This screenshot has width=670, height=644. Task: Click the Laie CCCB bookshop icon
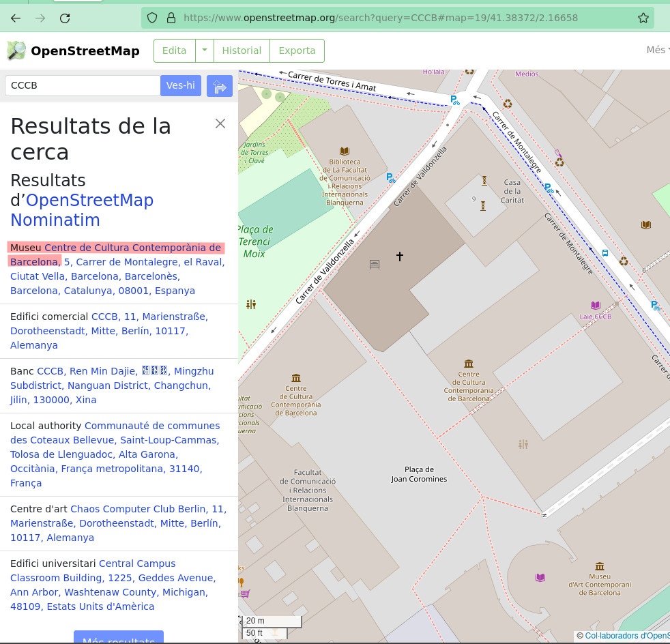click(595, 305)
